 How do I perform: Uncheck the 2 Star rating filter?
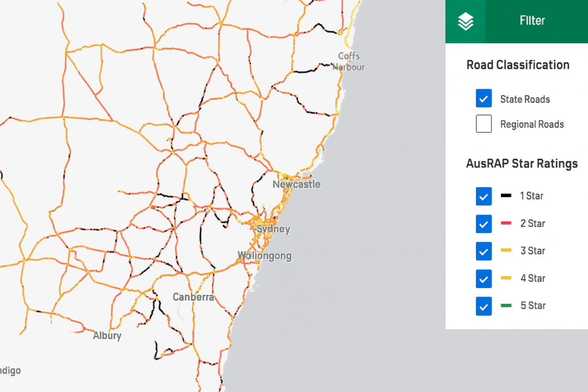[483, 224]
